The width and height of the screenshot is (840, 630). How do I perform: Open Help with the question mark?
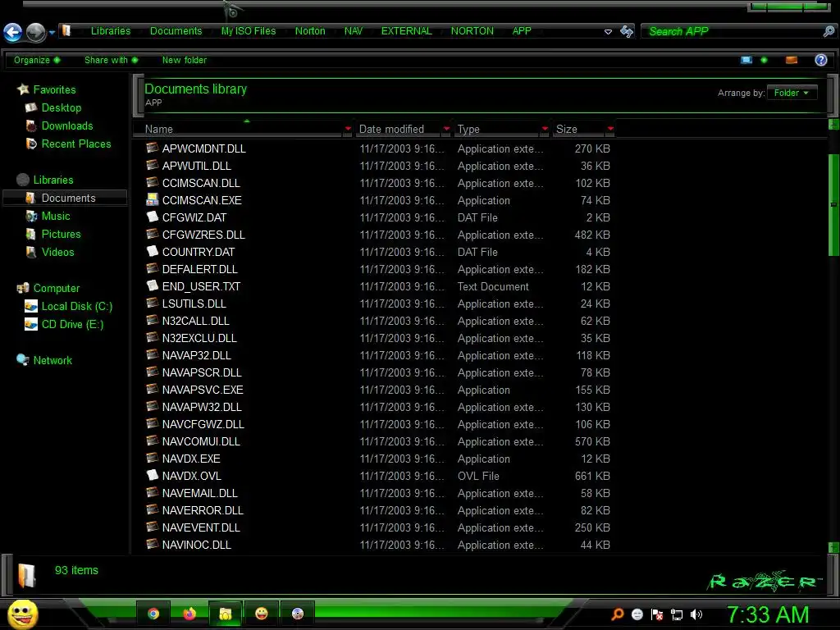(x=820, y=60)
